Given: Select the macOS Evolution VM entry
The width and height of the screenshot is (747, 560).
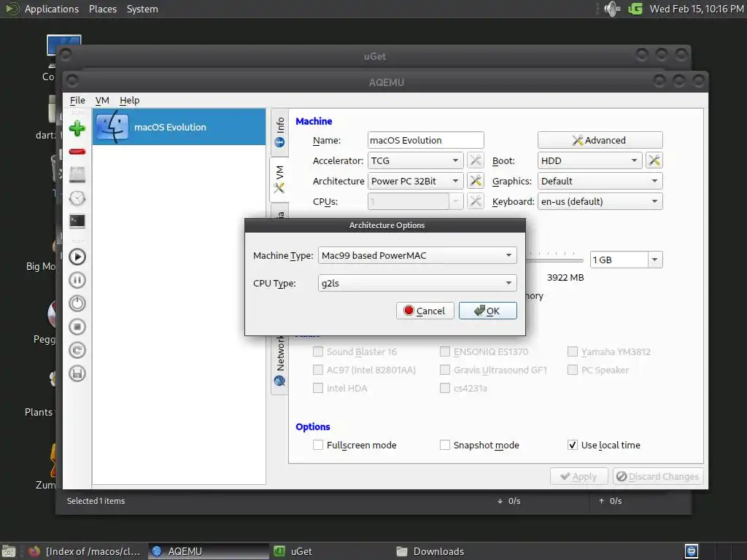Looking at the screenshot, I should (x=179, y=127).
